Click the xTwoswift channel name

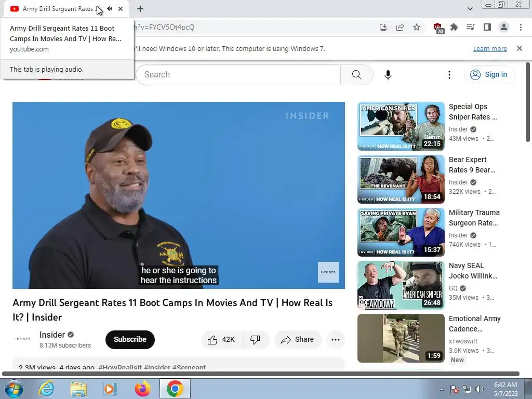point(463,341)
